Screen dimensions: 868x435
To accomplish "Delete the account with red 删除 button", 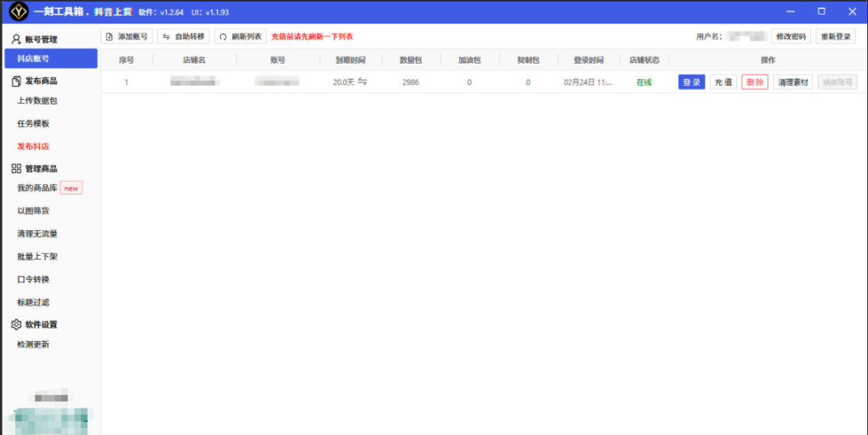I will 755,82.
